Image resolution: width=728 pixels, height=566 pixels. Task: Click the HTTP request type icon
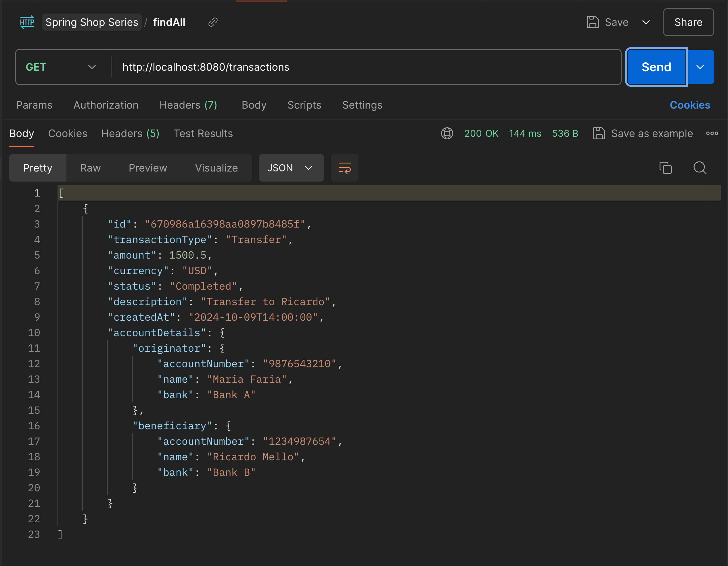tap(27, 22)
